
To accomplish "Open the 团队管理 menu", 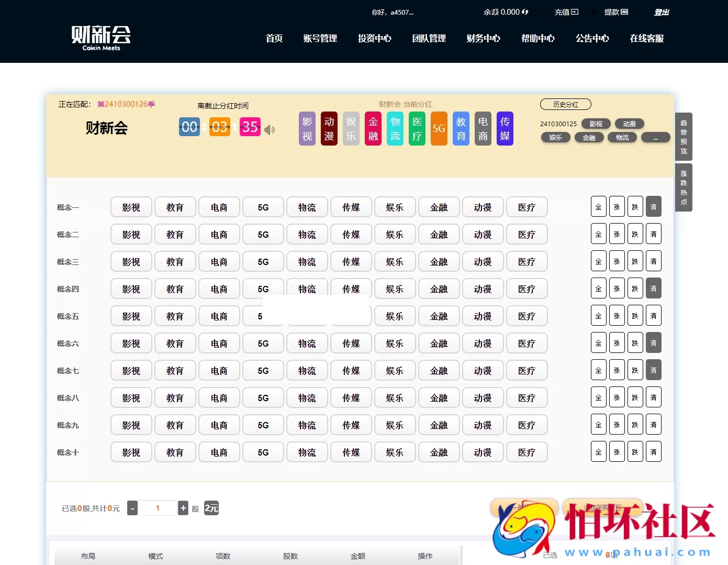I will (x=429, y=38).
